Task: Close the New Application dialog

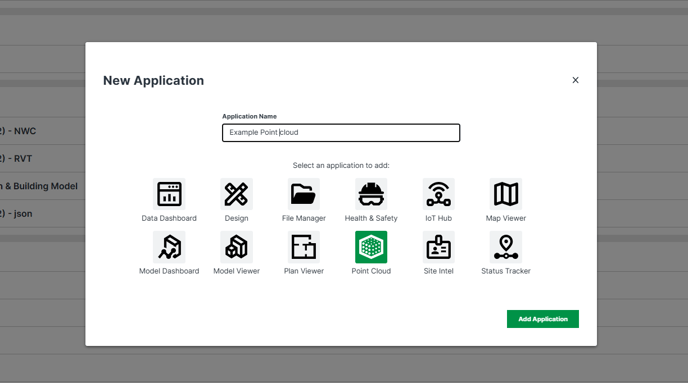Action: 575,80
